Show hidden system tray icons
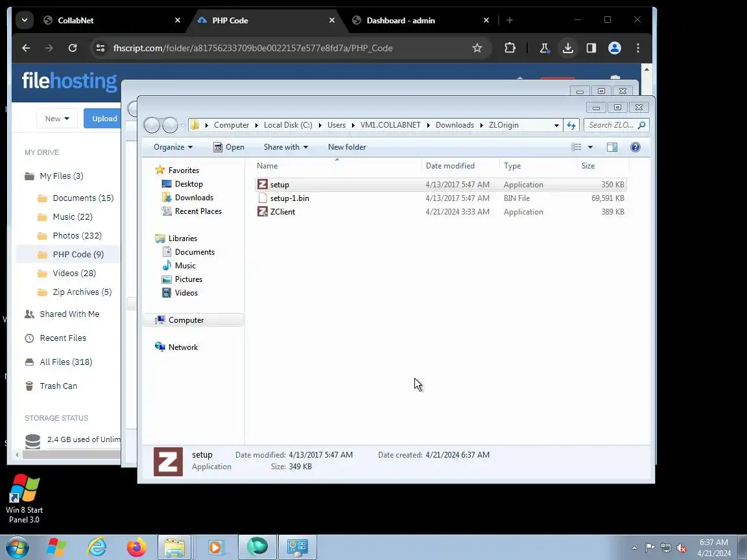This screenshot has height=560, width=747. [634, 548]
